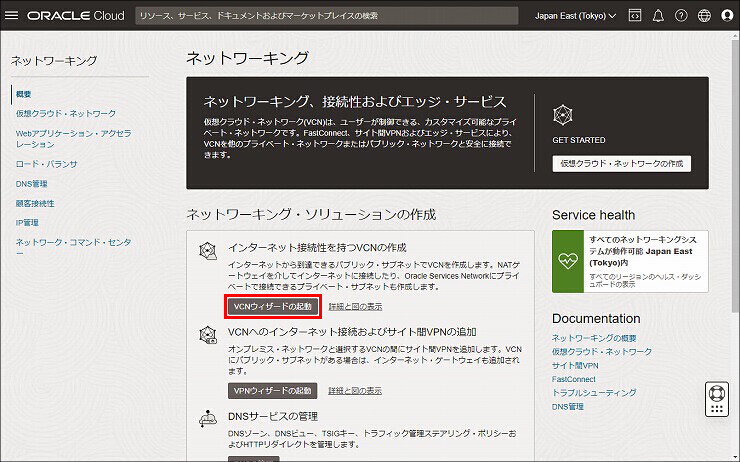Open Cloud Shell developer tools icon

[635, 16]
